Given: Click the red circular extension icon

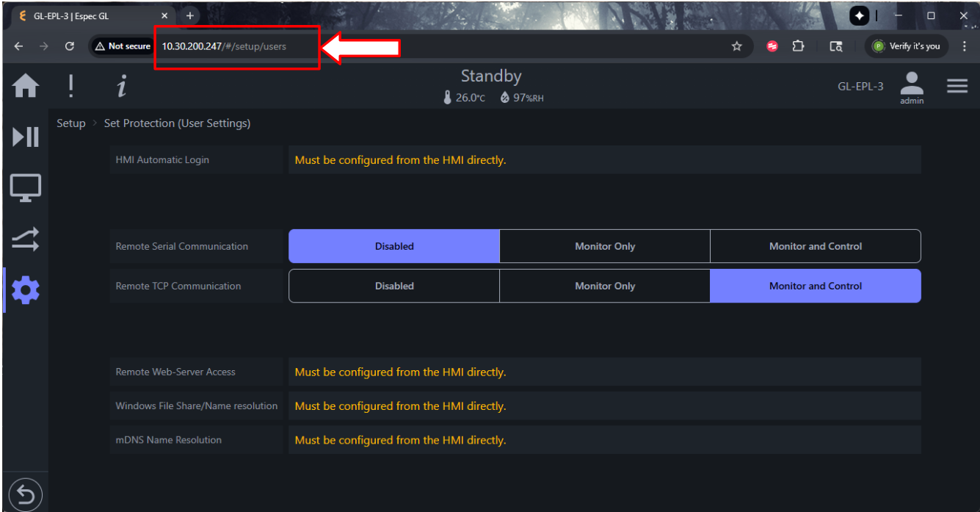Looking at the screenshot, I should click(772, 46).
